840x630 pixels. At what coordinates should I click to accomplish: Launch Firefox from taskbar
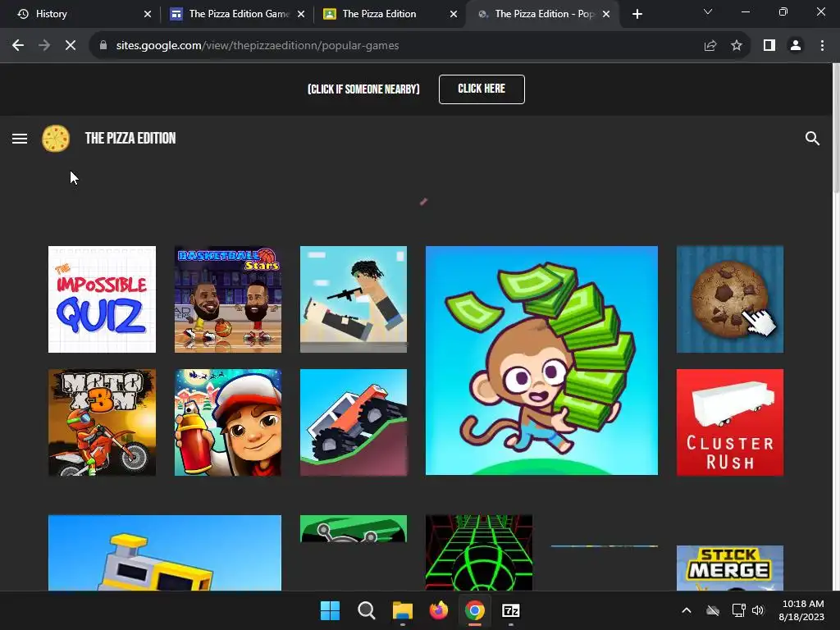point(439,610)
